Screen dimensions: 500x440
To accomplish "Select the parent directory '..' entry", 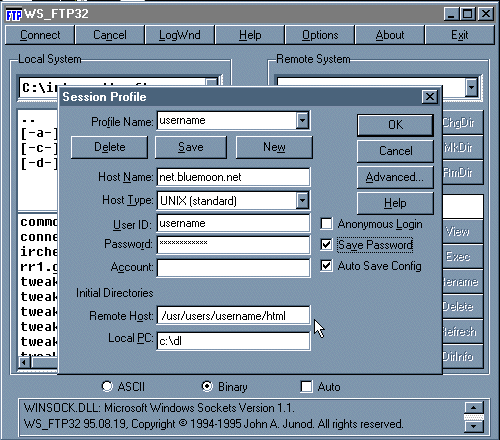I will pos(28,120).
